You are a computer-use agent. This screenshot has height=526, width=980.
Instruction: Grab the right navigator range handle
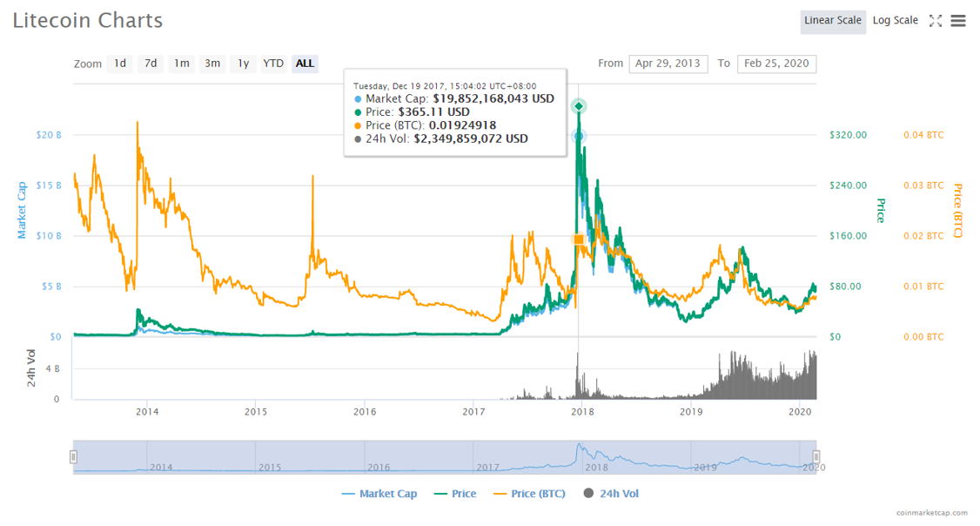click(816, 456)
